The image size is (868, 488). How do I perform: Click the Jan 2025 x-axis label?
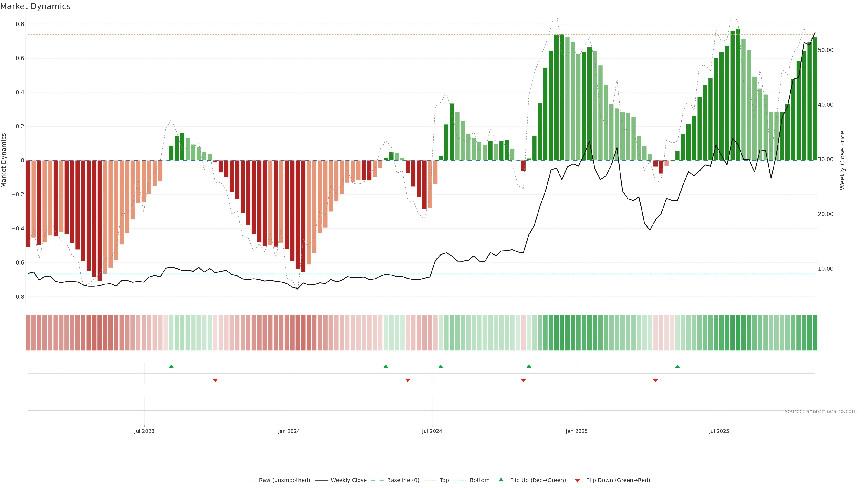click(x=577, y=431)
